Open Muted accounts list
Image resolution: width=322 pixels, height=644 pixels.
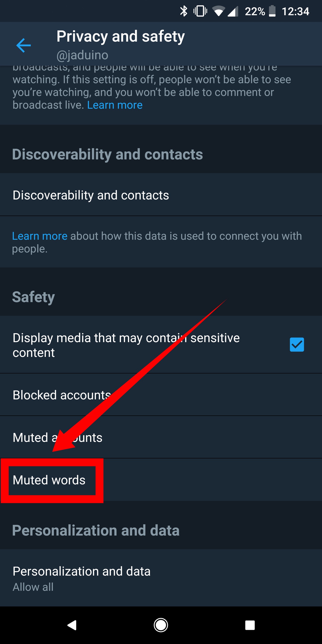[x=57, y=438]
